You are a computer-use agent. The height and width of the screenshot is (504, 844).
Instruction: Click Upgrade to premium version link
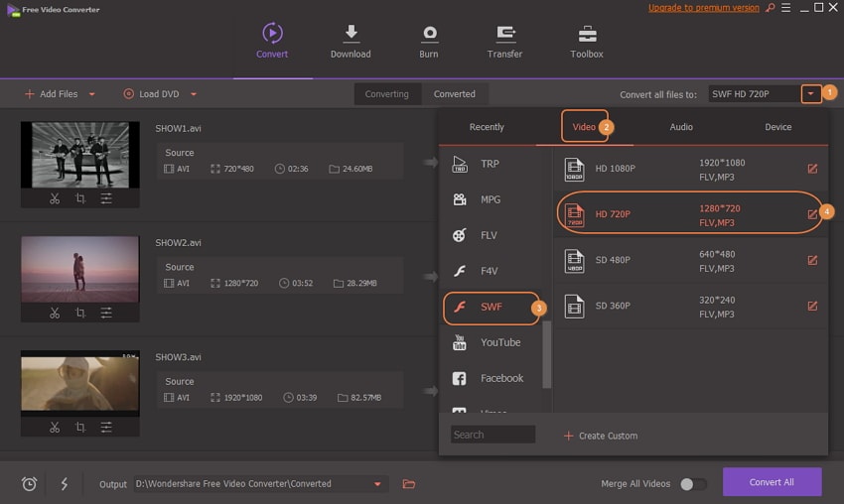point(704,8)
